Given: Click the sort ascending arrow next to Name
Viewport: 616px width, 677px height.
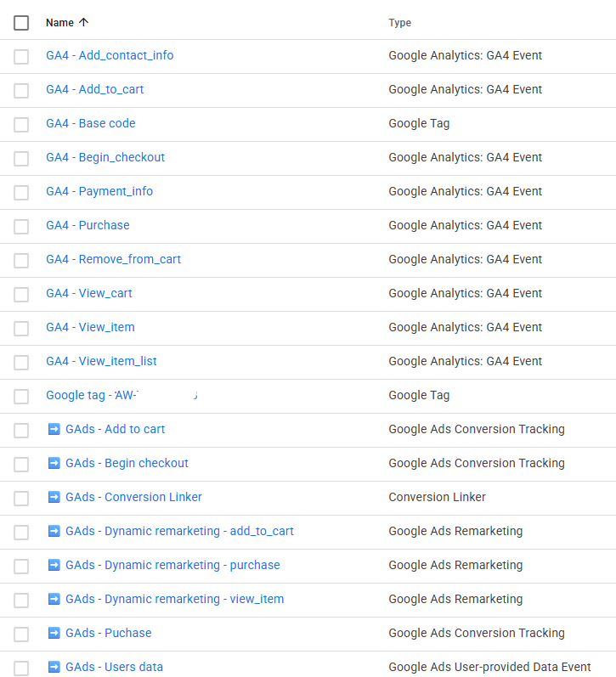Looking at the screenshot, I should (84, 22).
